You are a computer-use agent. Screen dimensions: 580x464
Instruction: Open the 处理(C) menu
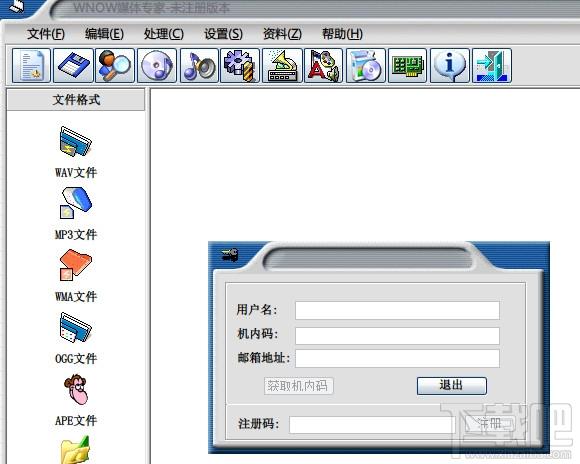163,34
